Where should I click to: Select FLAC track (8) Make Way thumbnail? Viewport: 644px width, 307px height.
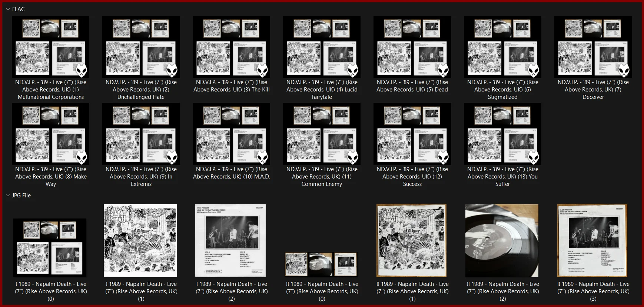[x=50, y=134]
